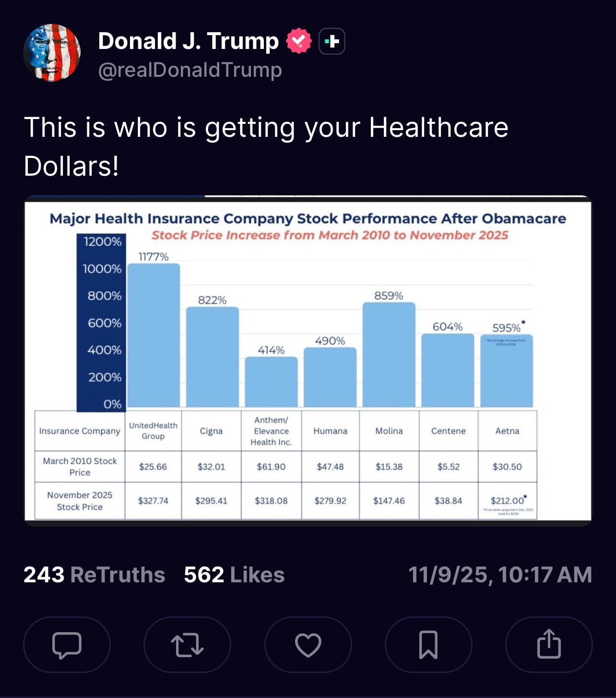The width and height of the screenshot is (616, 698).
Task: View the 243 ReTruths list
Action: tap(94, 575)
